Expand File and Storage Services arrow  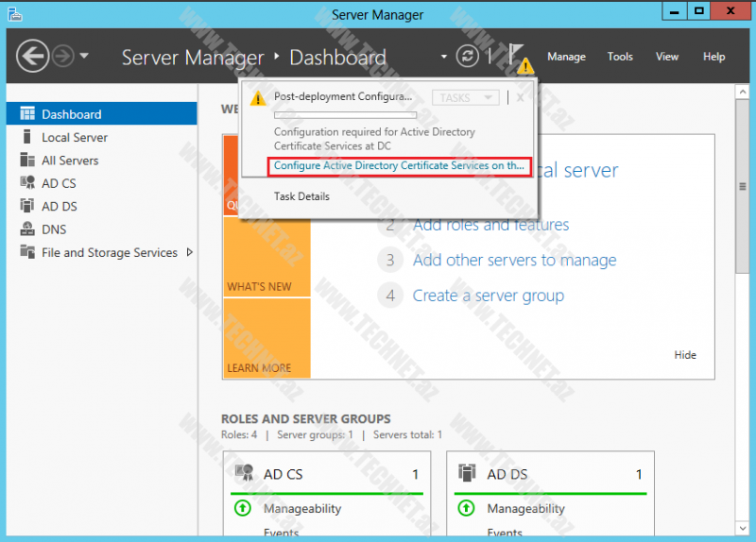pyautogui.click(x=190, y=252)
